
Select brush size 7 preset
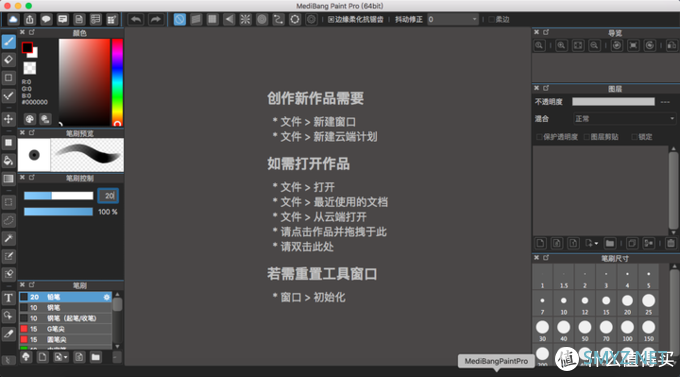pos(543,303)
